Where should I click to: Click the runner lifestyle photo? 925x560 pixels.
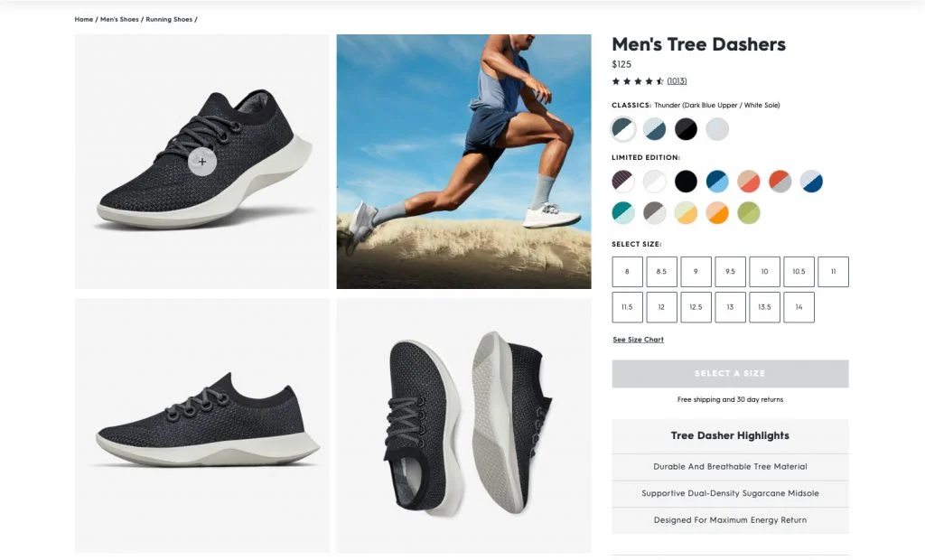[463, 162]
